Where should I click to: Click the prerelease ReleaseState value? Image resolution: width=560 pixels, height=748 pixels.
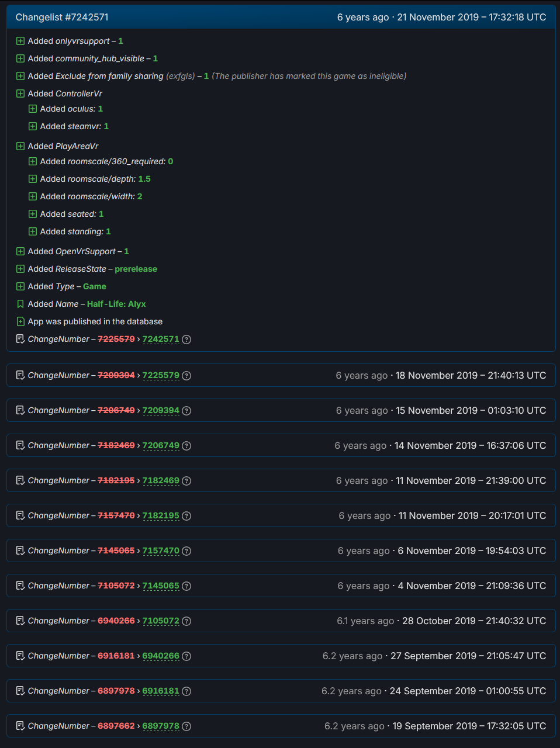(x=136, y=269)
